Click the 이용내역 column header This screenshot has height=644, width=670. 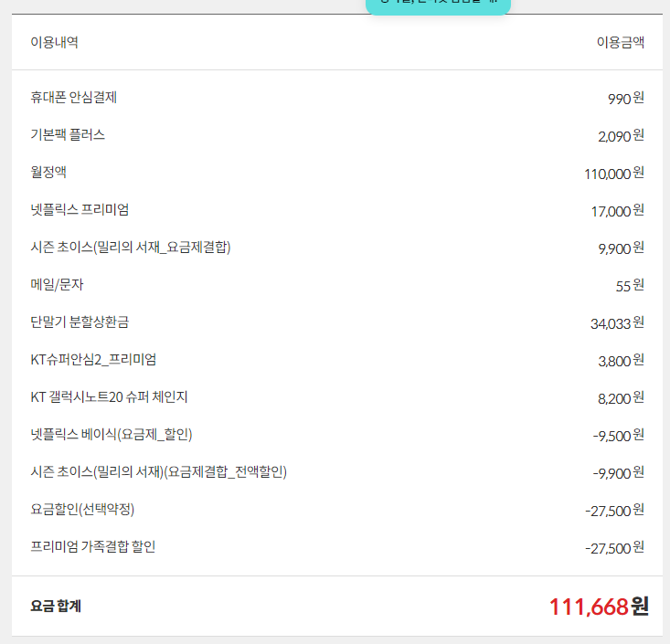tap(54, 42)
